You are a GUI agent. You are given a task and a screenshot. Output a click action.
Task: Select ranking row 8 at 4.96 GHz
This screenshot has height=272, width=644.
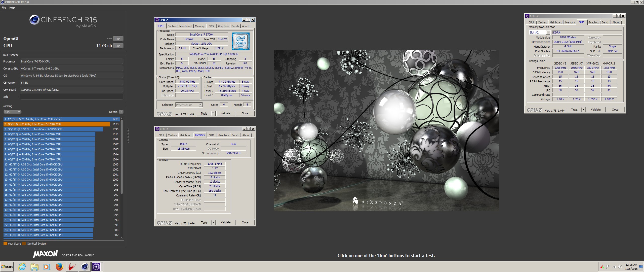coord(62,154)
